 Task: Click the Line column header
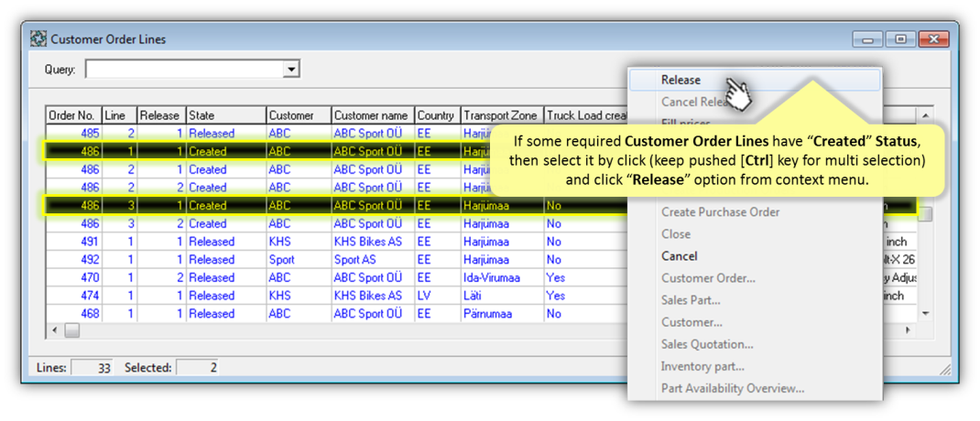[x=119, y=115]
